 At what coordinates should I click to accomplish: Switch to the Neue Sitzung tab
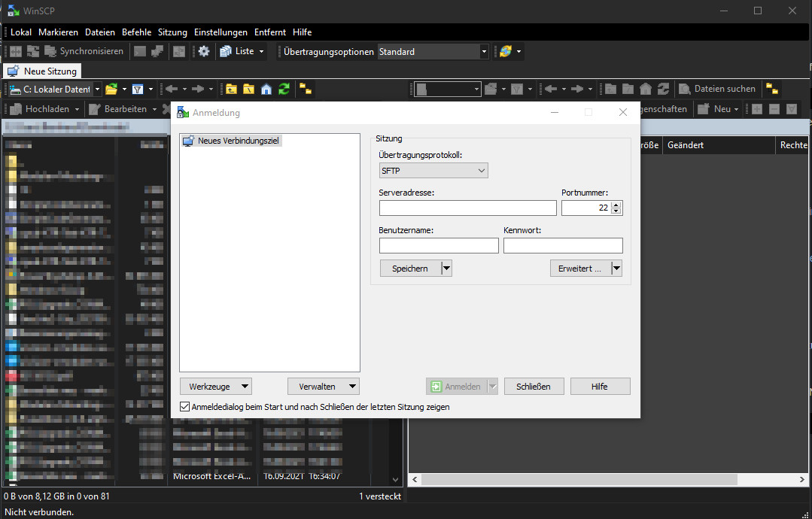[x=43, y=71]
